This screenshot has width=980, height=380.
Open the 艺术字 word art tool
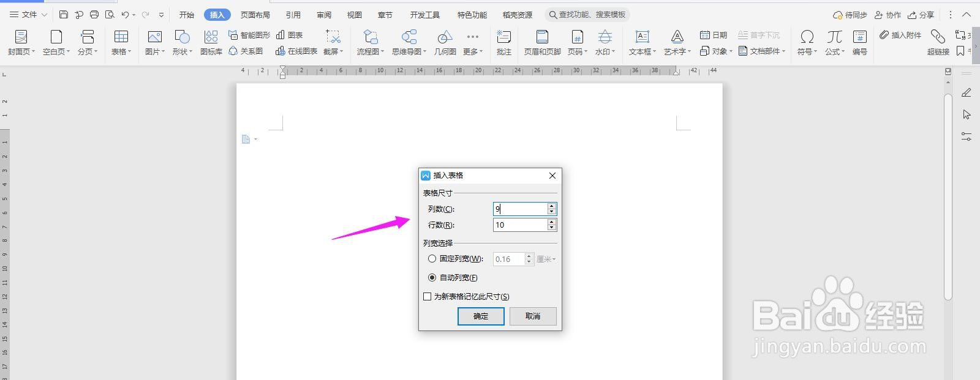tap(677, 43)
